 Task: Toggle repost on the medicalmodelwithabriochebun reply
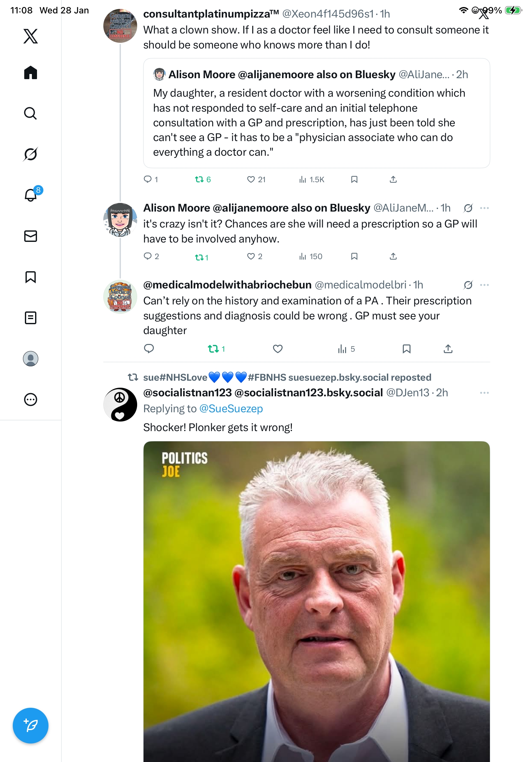tap(216, 349)
